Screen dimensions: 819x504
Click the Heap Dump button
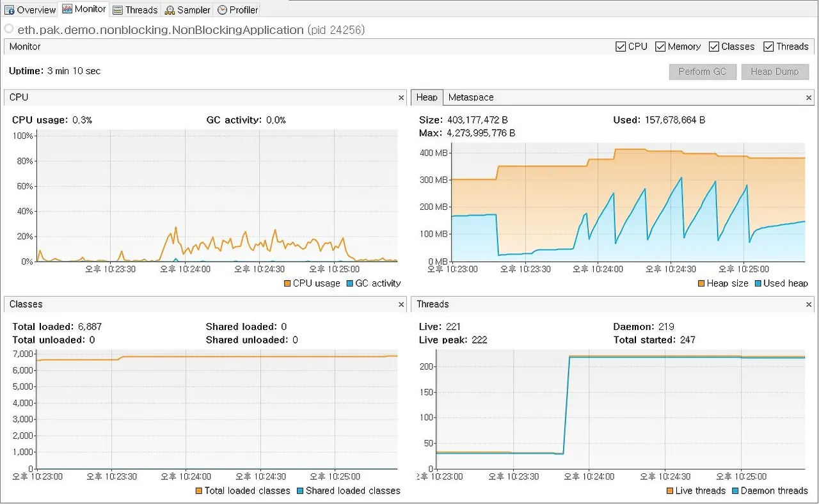click(775, 72)
